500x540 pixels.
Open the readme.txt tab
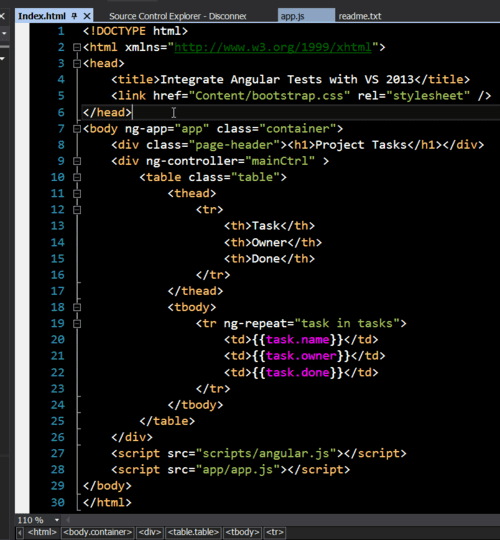click(360, 16)
